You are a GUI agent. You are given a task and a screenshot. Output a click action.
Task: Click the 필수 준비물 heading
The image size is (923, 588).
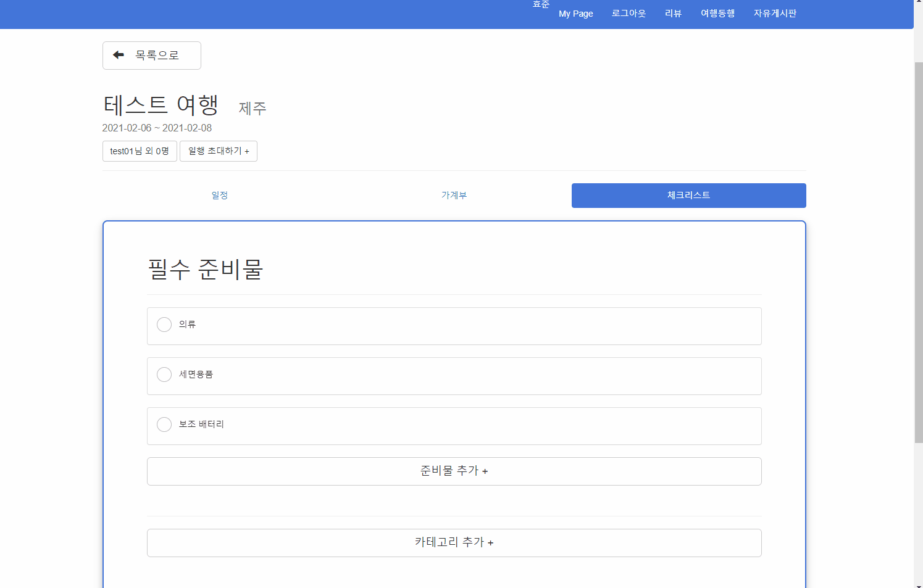click(x=206, y=270)
